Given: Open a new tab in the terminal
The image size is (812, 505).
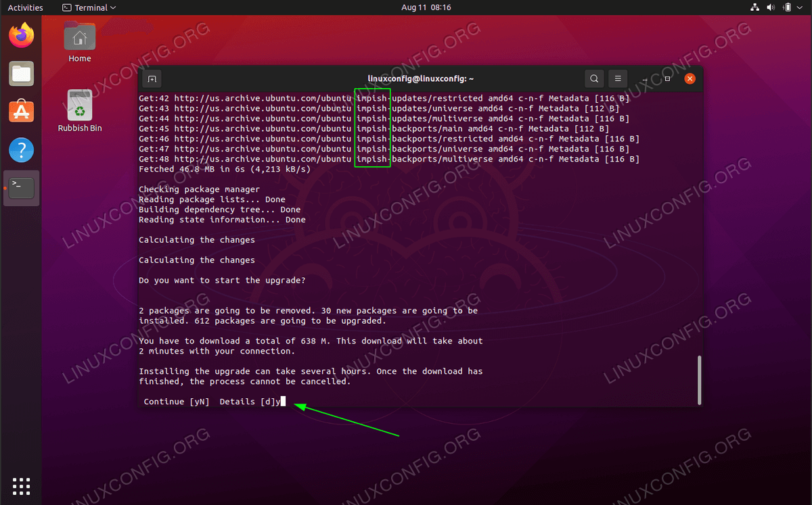Looking at the screenshot, I should (152, 79).
